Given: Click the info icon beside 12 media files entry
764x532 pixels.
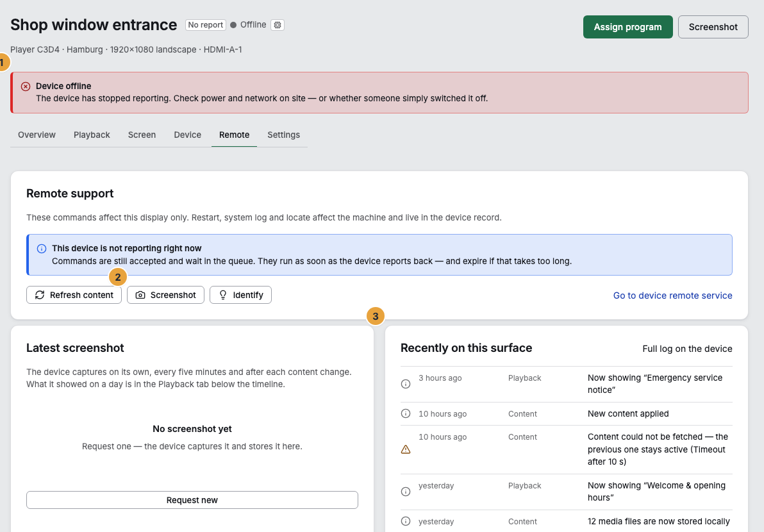Looking at the screenshot, I should click(x=405, y=521).
